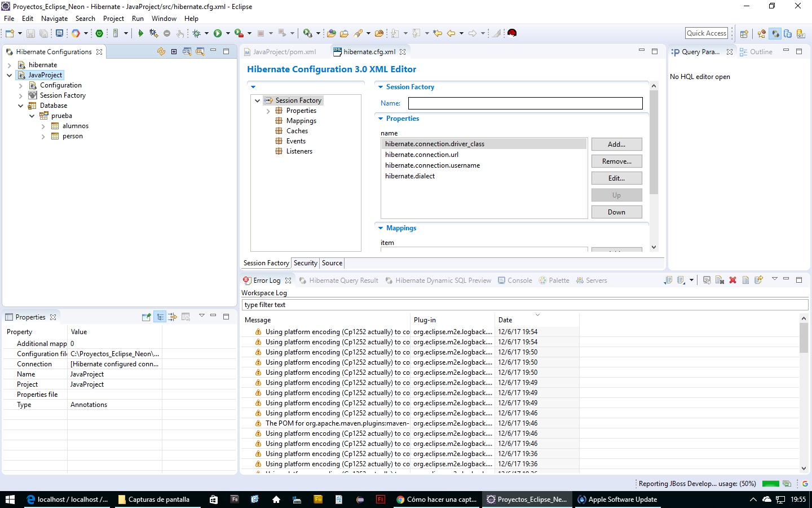Click the Session Factory Name input field
Screen dimensions: 812x508
(525, 103)
